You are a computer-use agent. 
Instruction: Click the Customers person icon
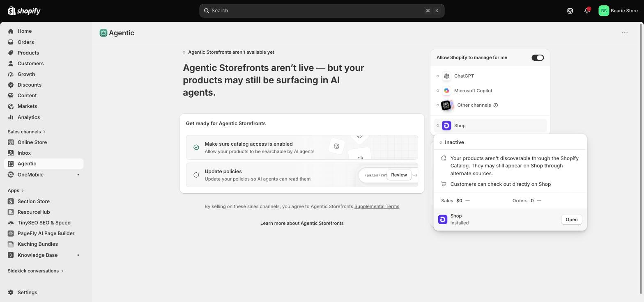[11, 63]
